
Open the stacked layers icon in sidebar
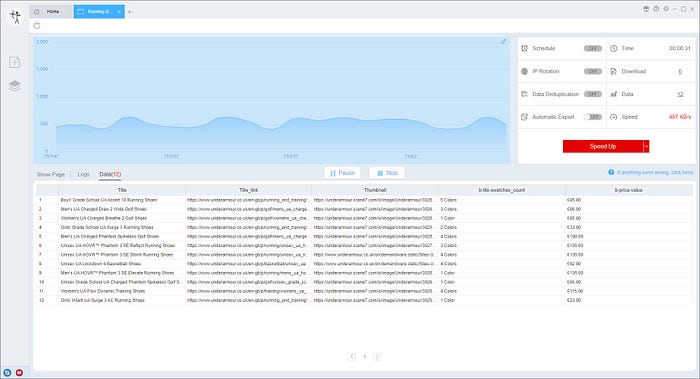(15, 86)
